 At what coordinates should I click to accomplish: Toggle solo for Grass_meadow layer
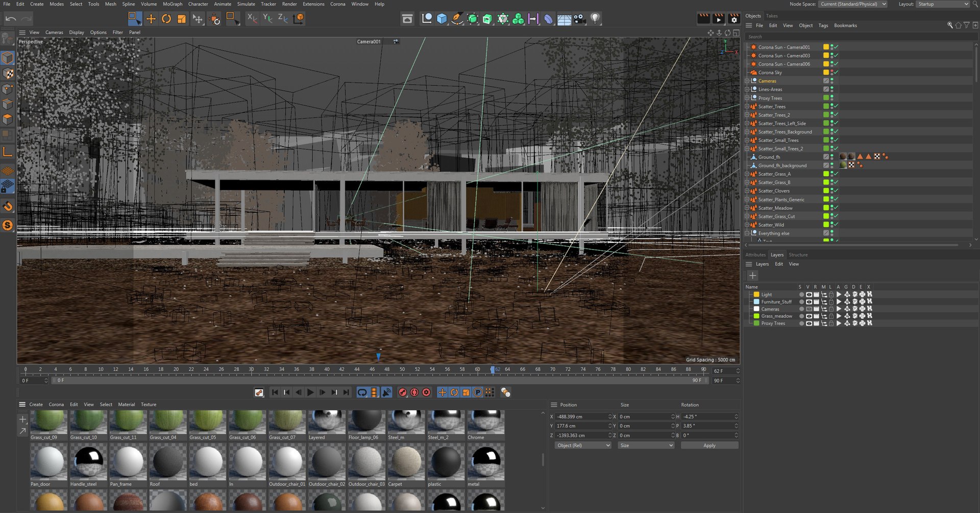click(x=801, y=316)
